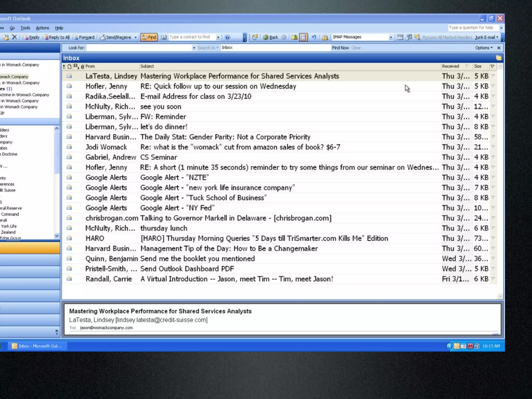Toggle the highlighted Find button

click(x=149, y=37)
